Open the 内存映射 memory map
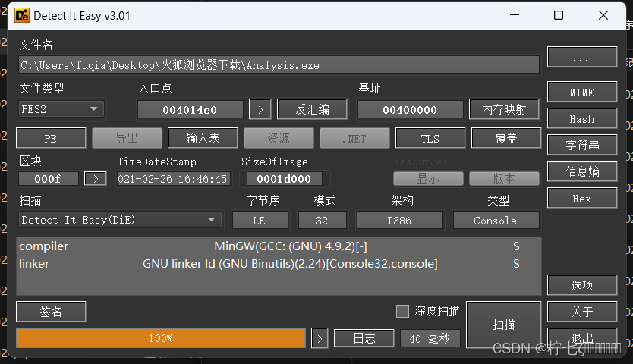 coord(504,109)
